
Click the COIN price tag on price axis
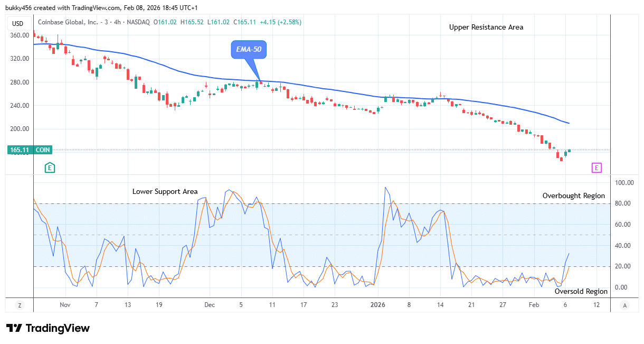pyautogui.click(x=42, y=150)
